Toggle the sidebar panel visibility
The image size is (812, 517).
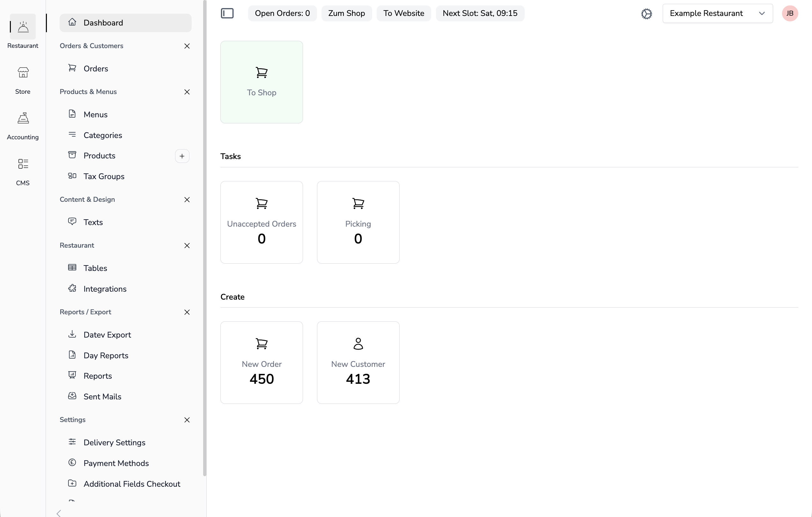coord(227,13)
